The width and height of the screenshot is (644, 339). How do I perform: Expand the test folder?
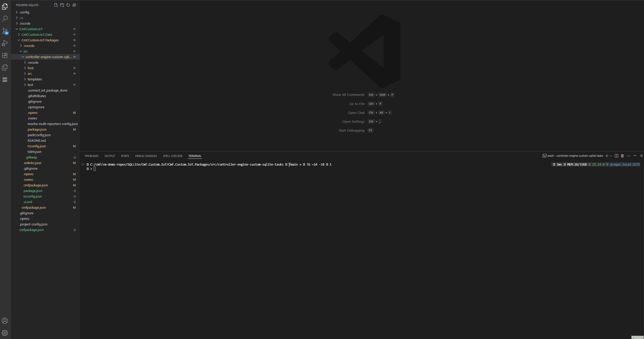[x=46, y=85]
